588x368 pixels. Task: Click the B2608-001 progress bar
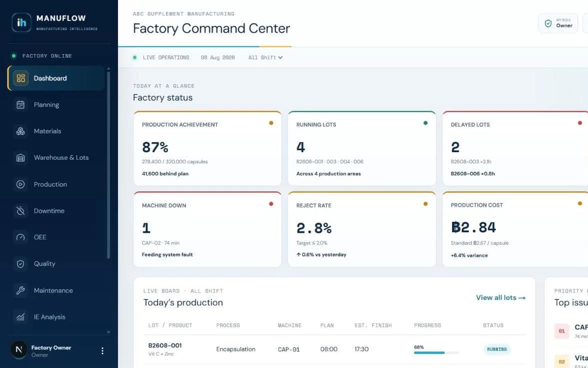[436, 353]
